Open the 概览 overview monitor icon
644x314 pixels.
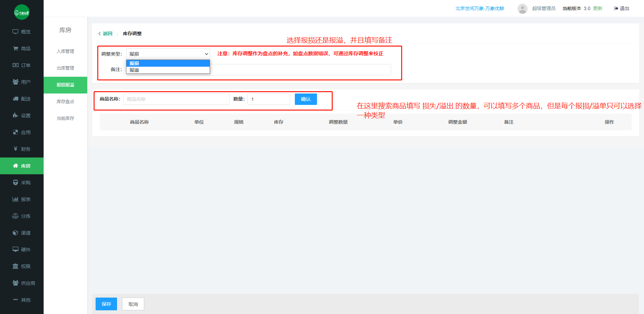coord(15,32)
